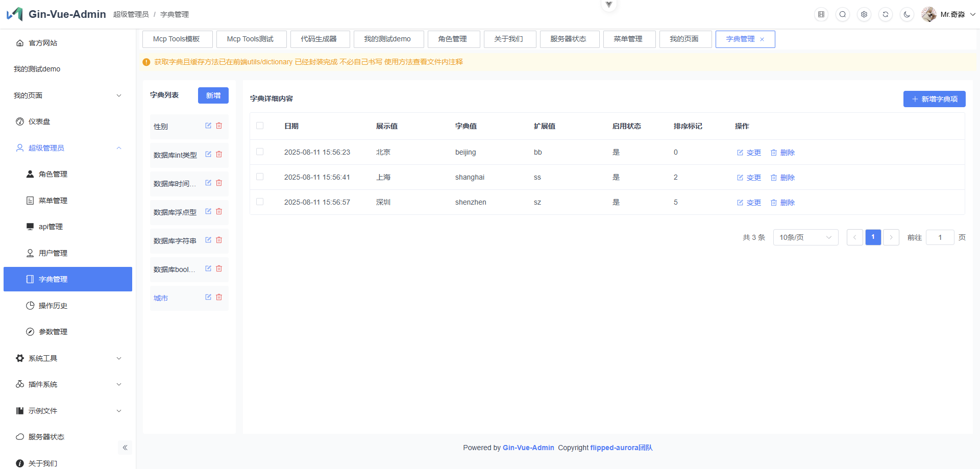Collapse the 超级管理员 sidebar menu

pyautogui.click(x=68, y=148)
